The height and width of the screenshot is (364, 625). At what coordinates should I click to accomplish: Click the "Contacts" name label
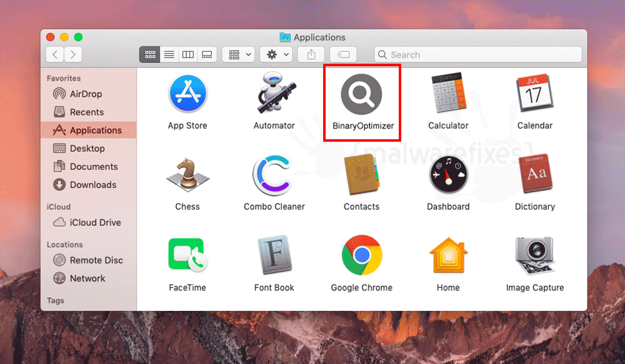point(361,207)
